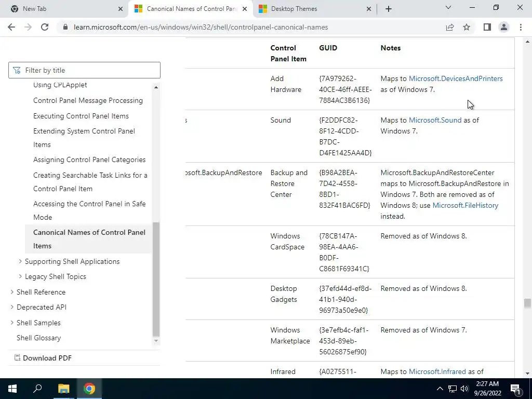Screen dimensions: 532x399
Task: Open the taskbar clock showing 2:27 AM
Action: click(487, 389)
